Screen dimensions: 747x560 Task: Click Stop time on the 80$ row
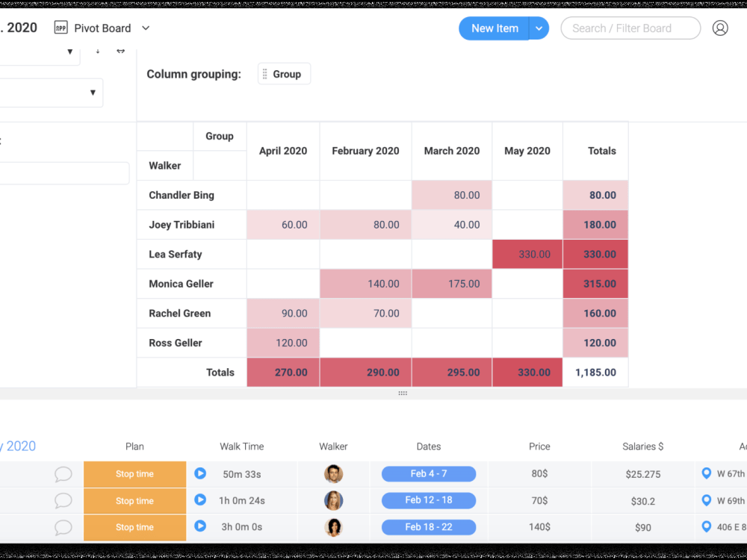pyautogui.click(x=134, y=474)
